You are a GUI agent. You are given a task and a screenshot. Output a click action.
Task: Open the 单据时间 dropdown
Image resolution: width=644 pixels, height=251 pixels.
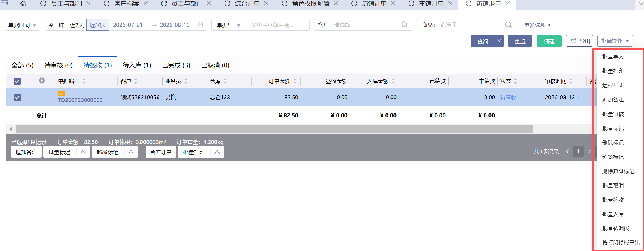(23, 25)
